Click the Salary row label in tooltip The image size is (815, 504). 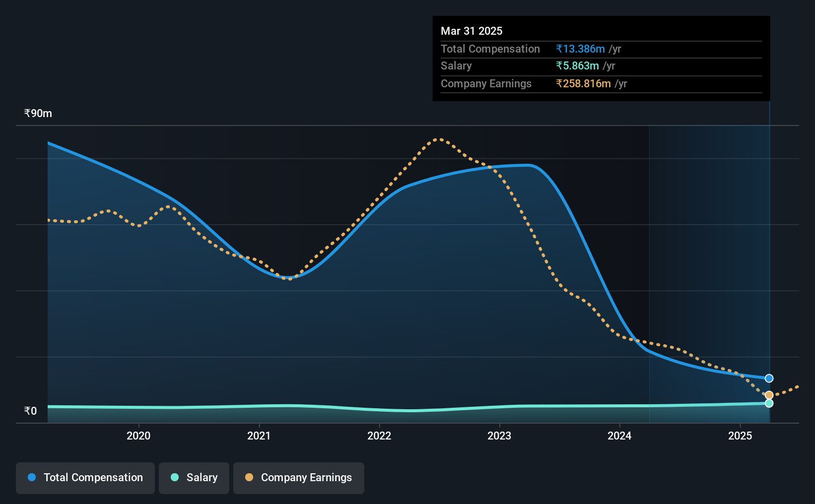[456, 66]
